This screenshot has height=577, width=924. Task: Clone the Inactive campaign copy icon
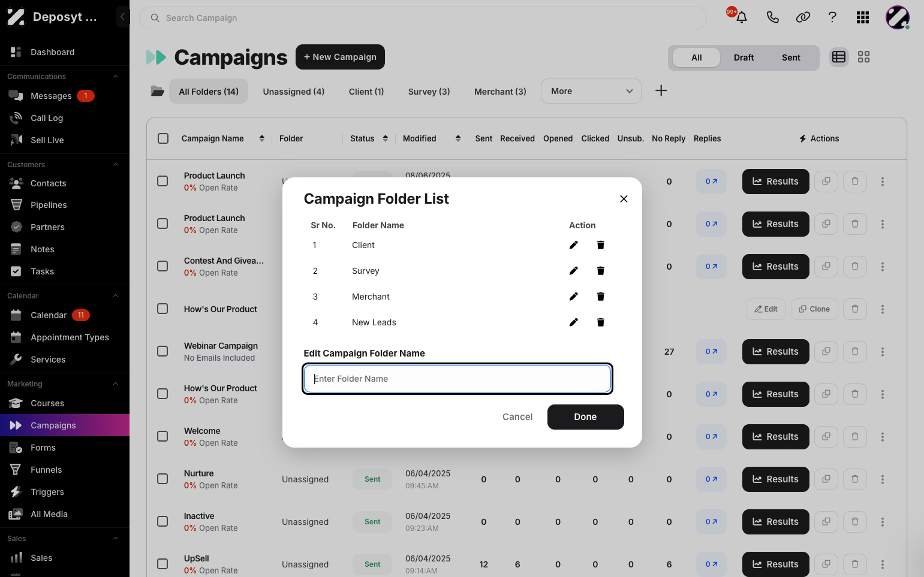point(826,522)
